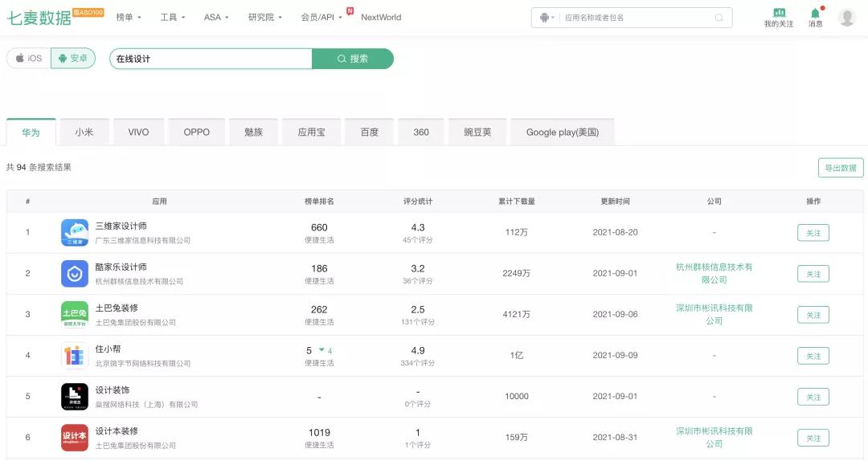Follow 土巴兔装修 with 关注 button

813,315
